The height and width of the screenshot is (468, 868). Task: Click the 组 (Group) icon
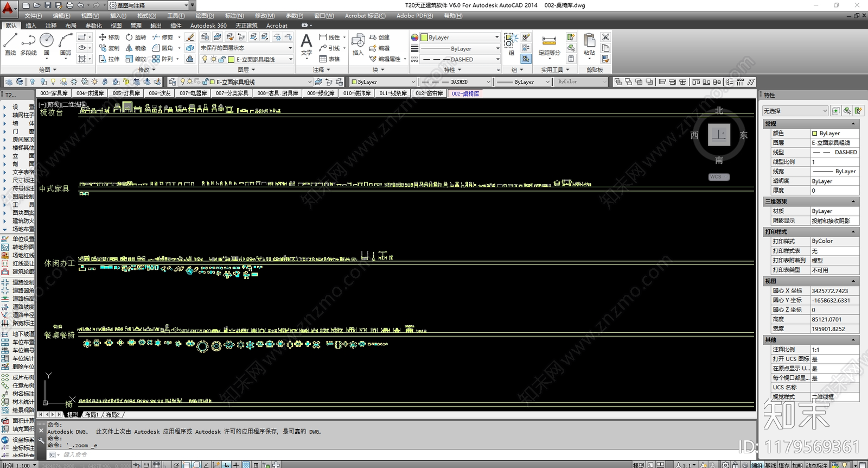click(511, 44)
